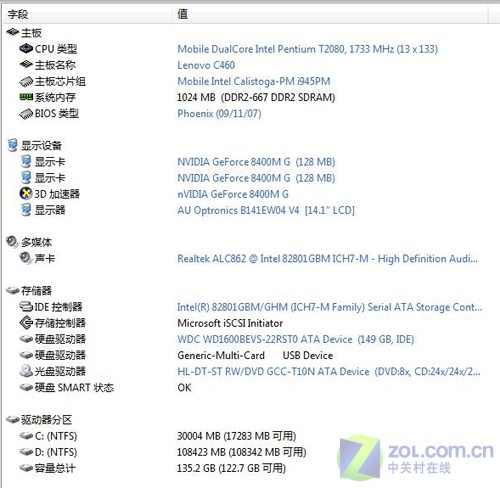Select the 30004 MB (17283 MB 可用) value
This screenshot has width=500, height=488.
tap(236, 436)
